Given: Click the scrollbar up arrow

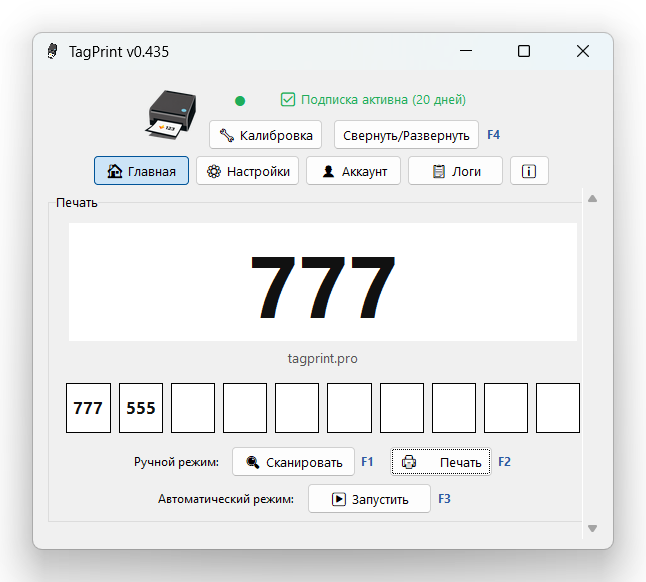Looking at the screenshot, I should coord(592,199).
